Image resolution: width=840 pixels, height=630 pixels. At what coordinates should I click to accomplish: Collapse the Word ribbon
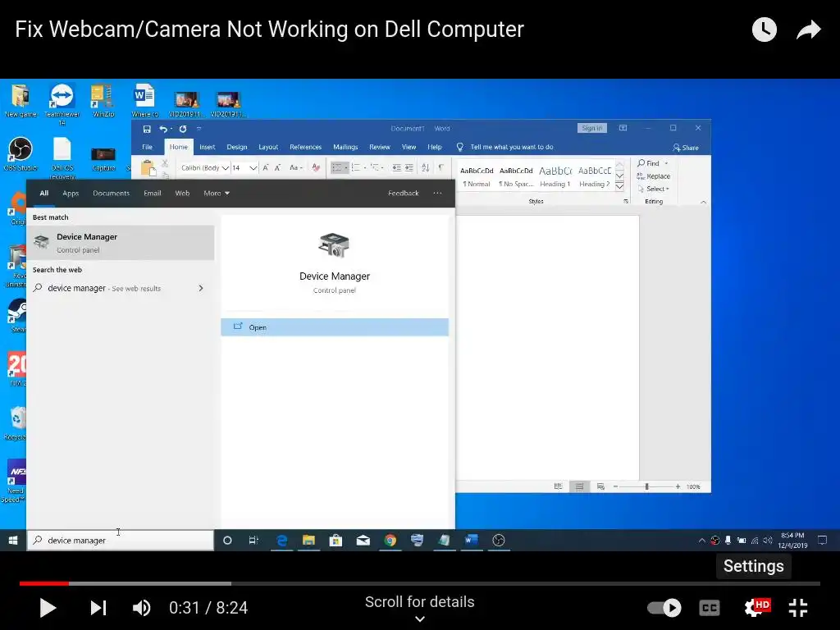(703, 202)
